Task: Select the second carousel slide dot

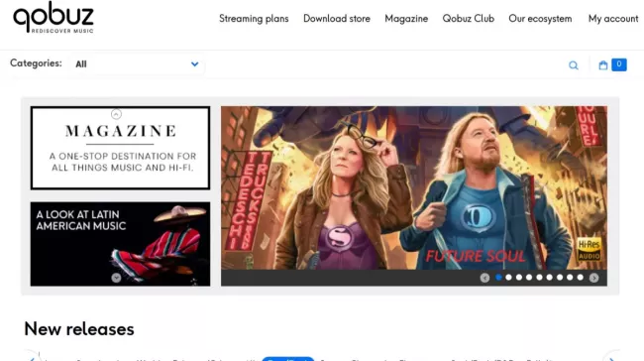Action: click(x=509, y=278)
